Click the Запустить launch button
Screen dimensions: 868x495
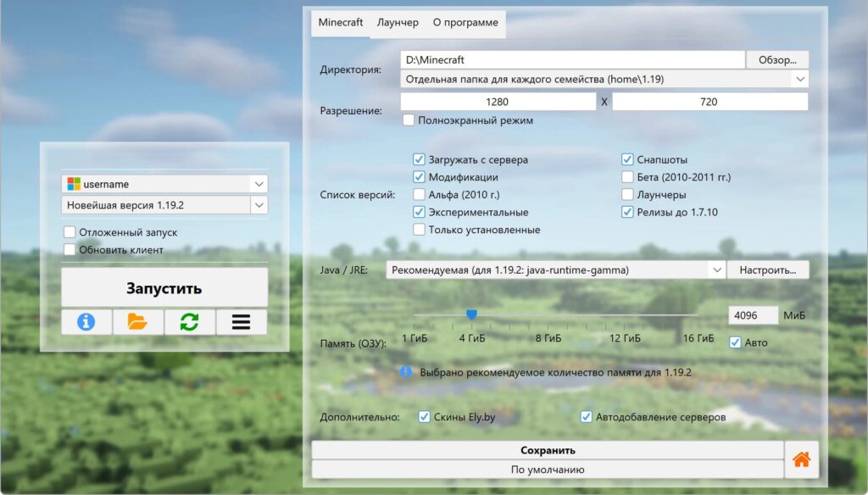164,288
